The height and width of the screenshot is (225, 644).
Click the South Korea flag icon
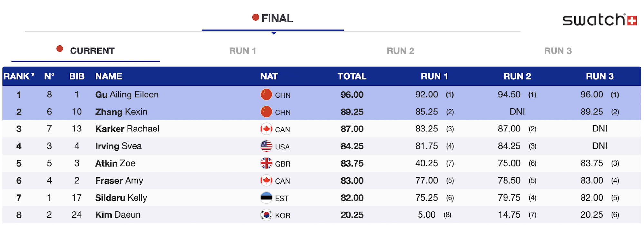266,215
